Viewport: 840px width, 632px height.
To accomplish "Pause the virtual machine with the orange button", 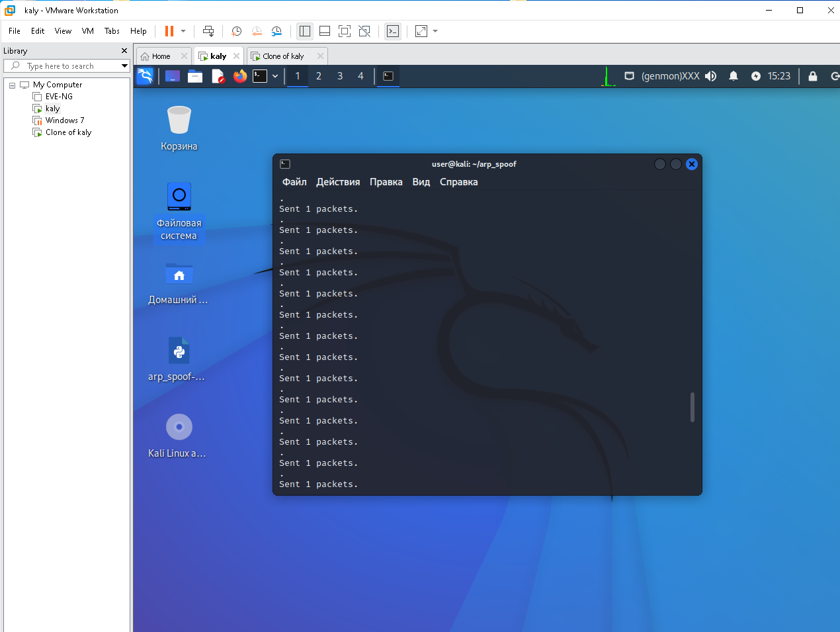I will click(x=169, y=31).
